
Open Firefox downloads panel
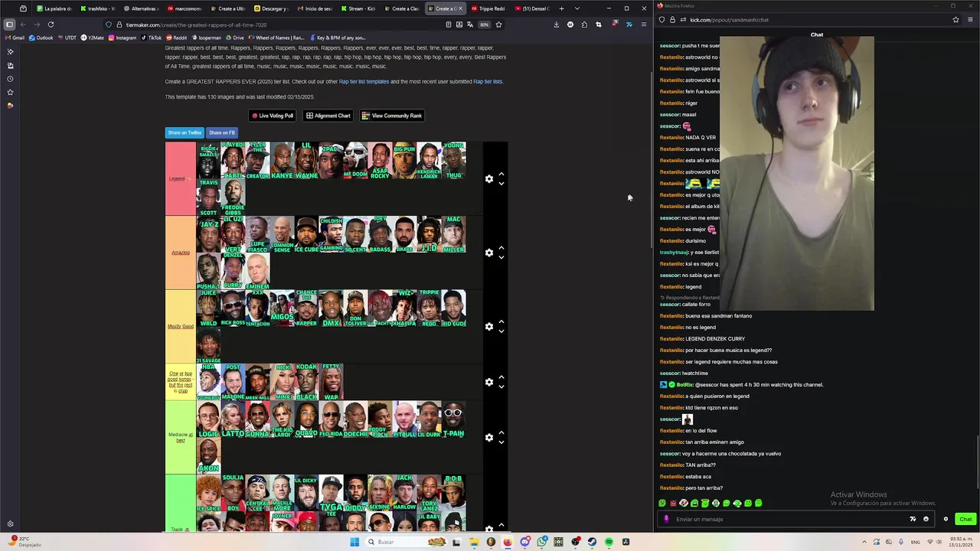[556, 24]
